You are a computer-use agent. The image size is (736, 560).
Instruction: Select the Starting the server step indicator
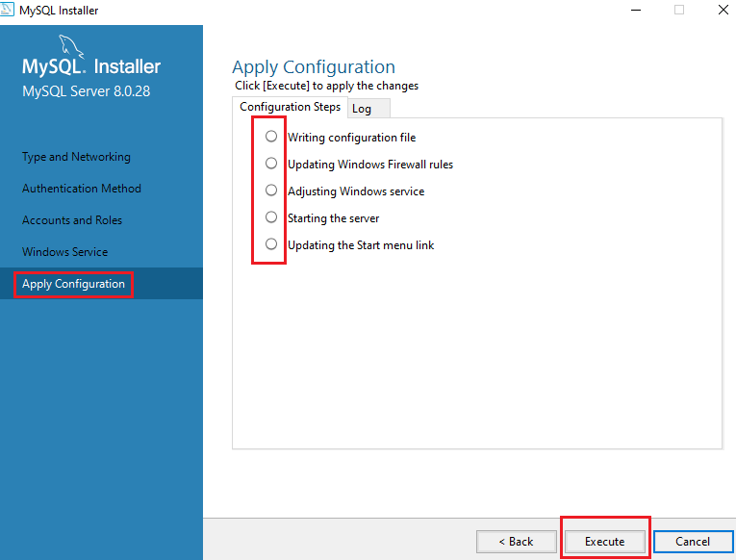point(271,216)
